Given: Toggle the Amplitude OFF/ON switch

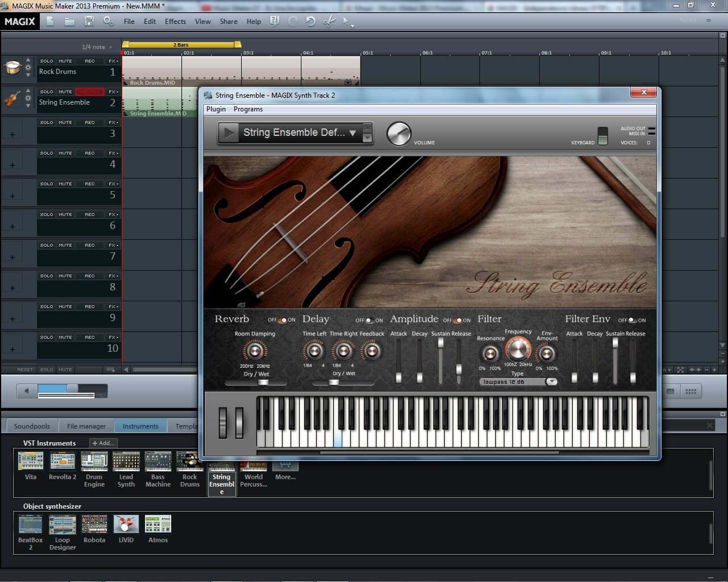Looking at the screenshot, I should coord(457,320).
